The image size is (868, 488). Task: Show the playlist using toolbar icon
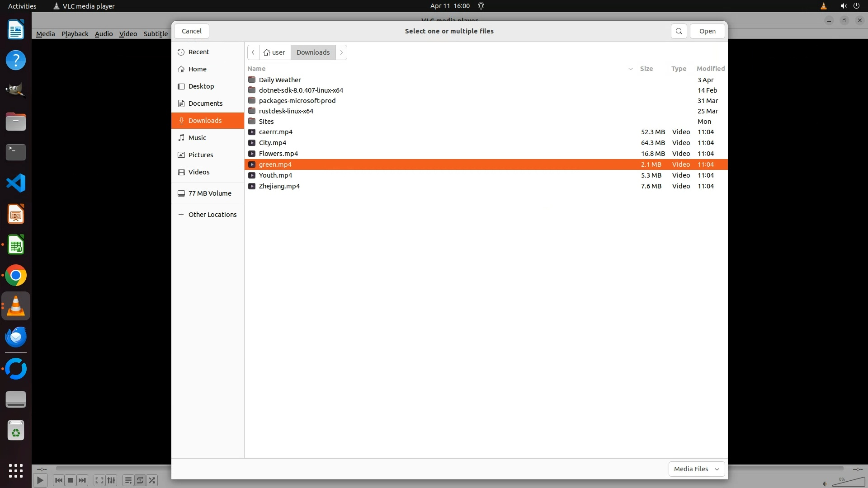(128, 480)
